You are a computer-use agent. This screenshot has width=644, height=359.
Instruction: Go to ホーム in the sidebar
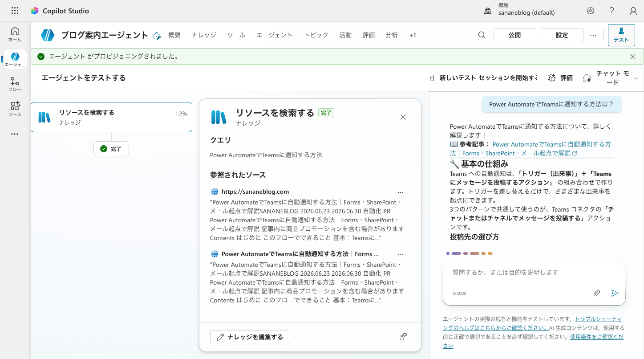15,34
